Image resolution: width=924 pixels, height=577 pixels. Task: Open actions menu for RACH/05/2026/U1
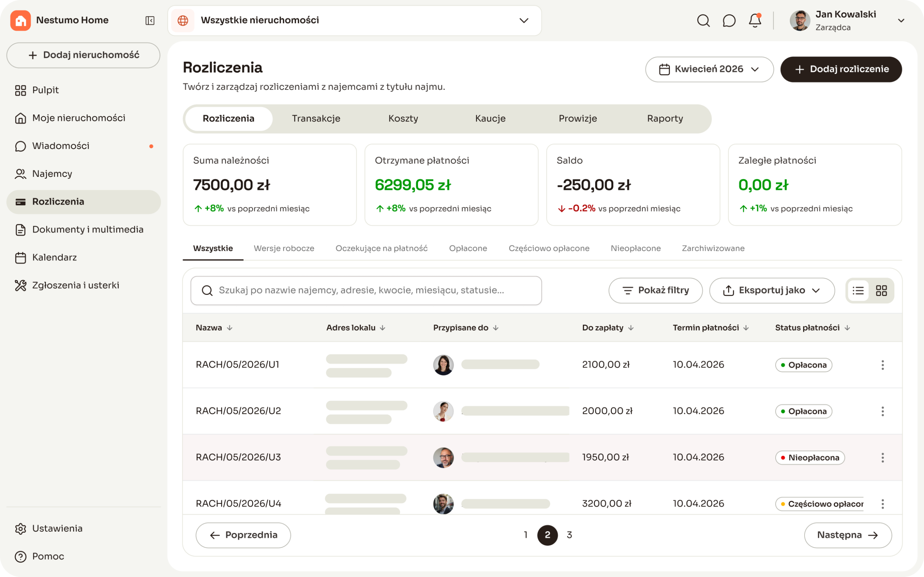click(882, 365)
